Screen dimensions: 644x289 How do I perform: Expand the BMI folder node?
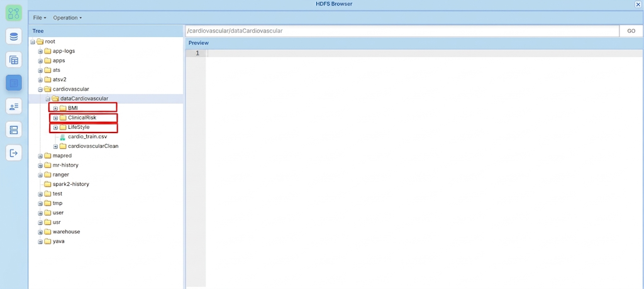tap(55, 108)
